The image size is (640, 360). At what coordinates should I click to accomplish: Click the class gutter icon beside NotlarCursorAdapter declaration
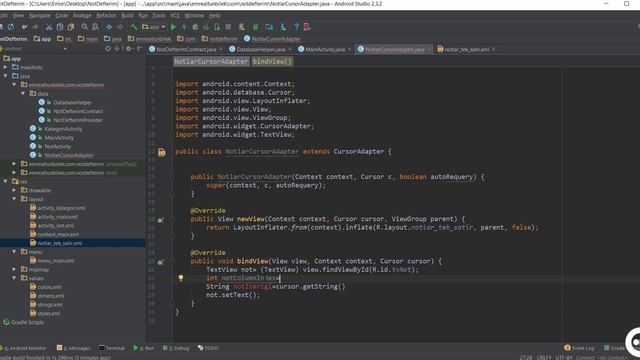click(x=162, y=152)
